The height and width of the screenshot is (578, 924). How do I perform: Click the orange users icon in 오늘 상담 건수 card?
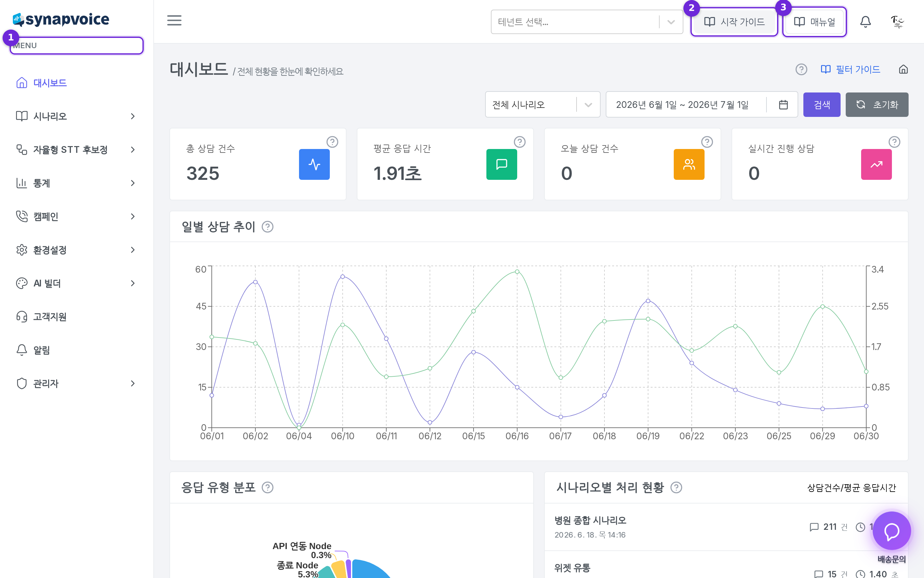(689, 164)
